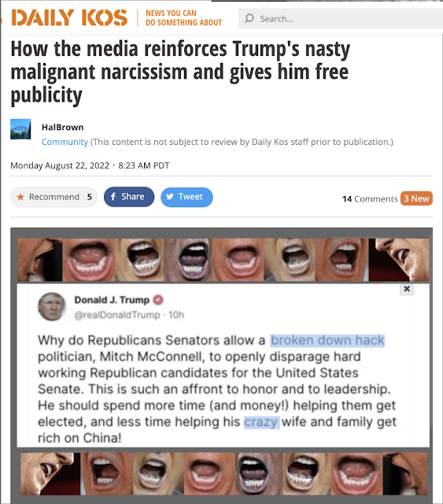Image resolution: width=443 pixels, height=504 pixels.
Task: Click the Daily Kos logo
Action: 69,17
